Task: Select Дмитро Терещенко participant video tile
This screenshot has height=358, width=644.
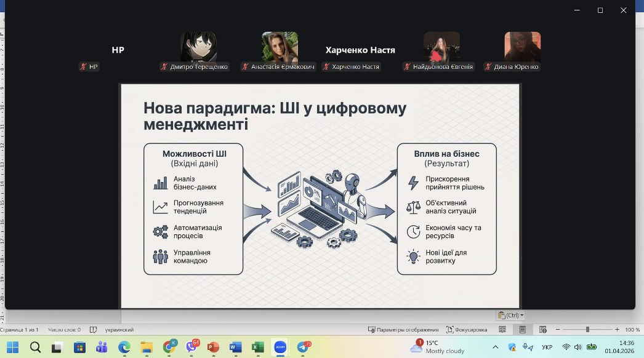Action: (x=198, y=47)
